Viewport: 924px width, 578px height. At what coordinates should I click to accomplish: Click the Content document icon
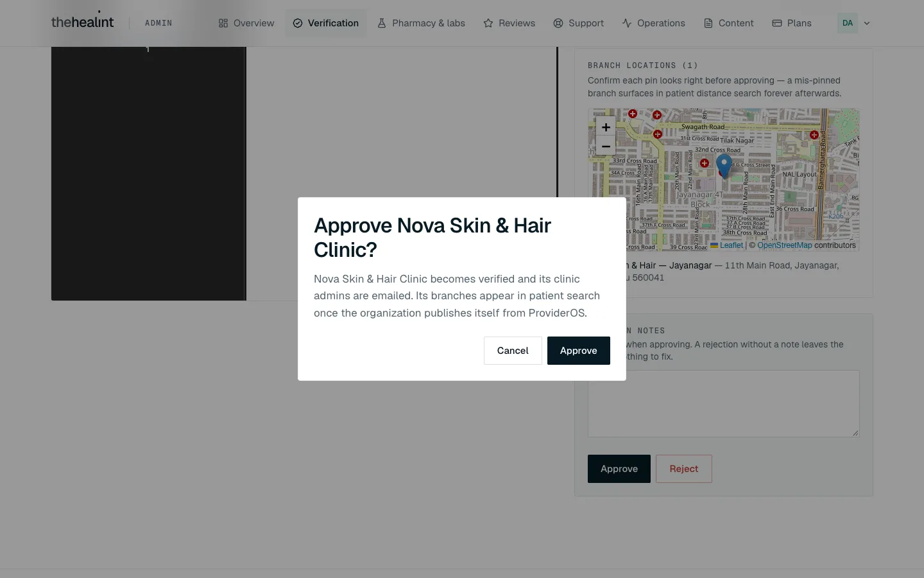708,23
